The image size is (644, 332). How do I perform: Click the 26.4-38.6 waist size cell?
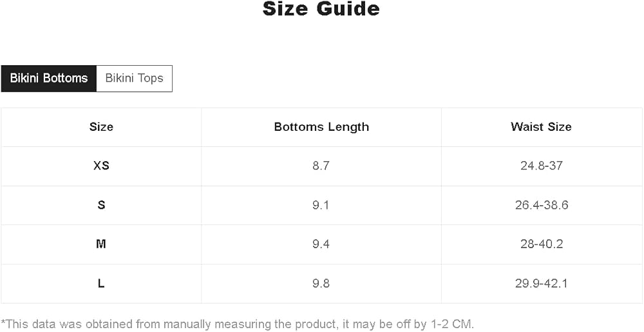coord(542,205)
